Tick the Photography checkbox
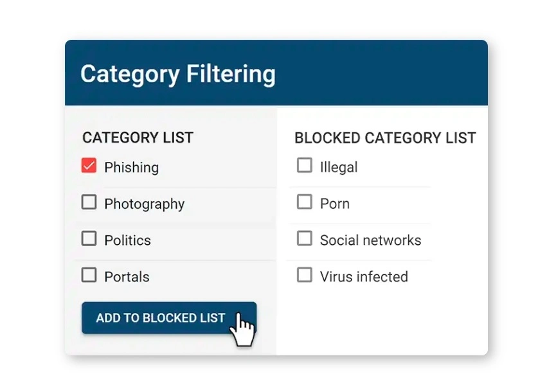Viewport: 547px width, 392px height. click(89, 202)
